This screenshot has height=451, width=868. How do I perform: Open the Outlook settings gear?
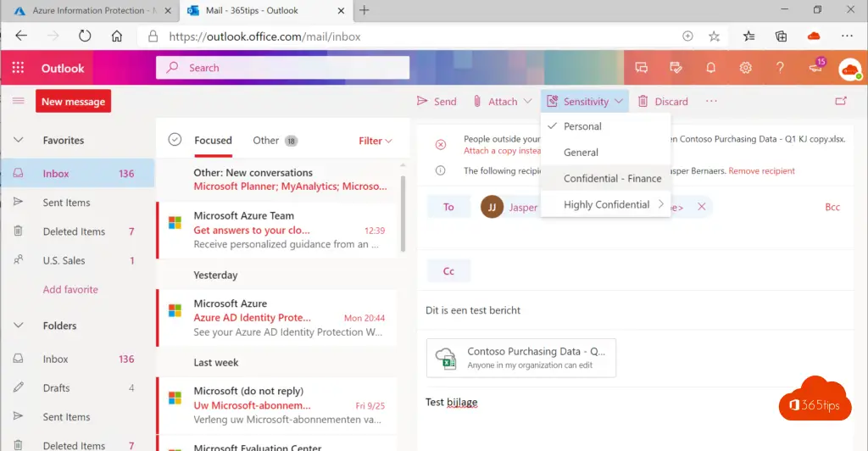745,68
